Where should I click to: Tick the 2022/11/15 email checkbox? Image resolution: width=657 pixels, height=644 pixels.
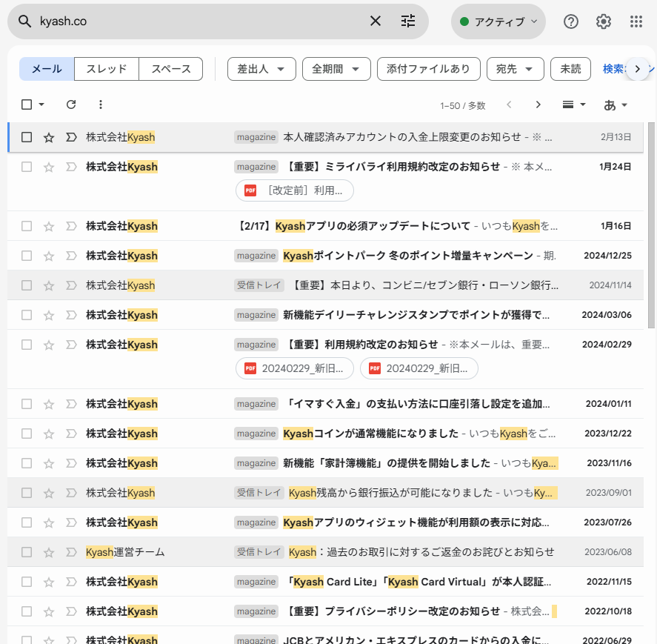click(27, 582)
